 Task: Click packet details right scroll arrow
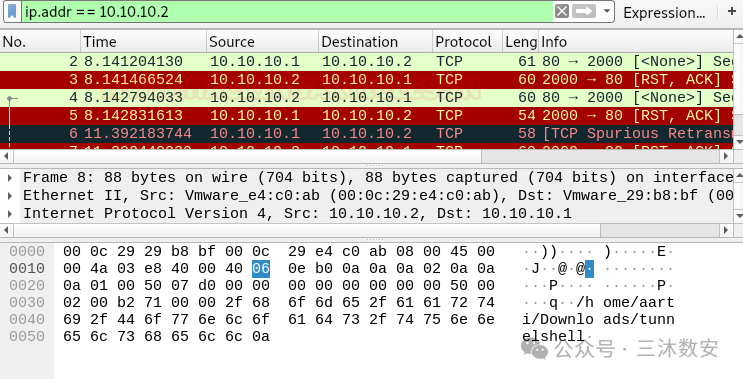726,230
